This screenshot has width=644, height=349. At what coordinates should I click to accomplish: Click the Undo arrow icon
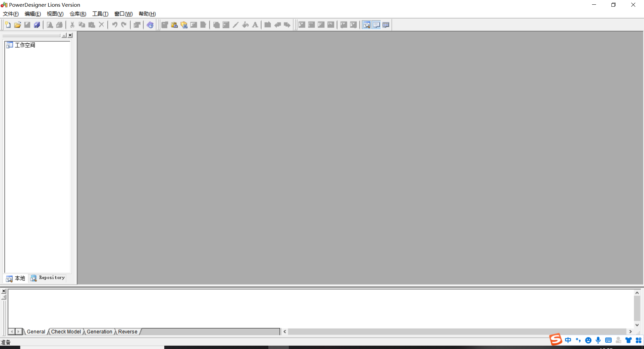pyautogui.click(x=114, y=25)
